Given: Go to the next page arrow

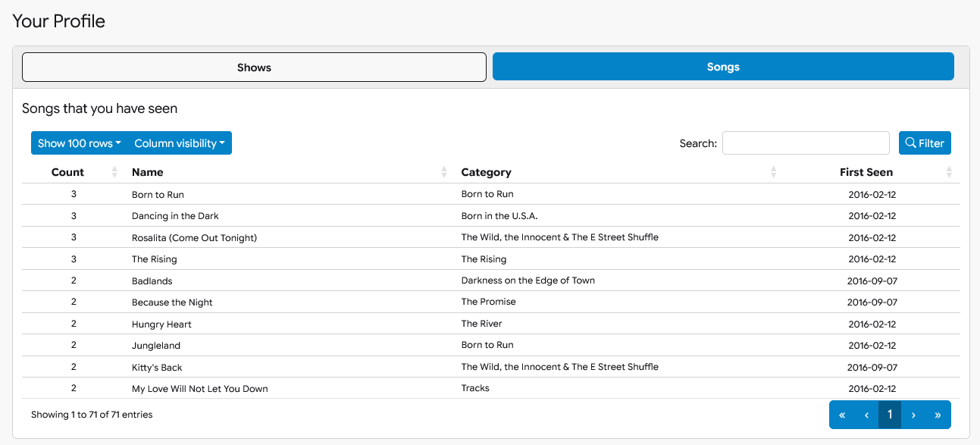Looking at the screenshot, I should (x=913, y=415).
